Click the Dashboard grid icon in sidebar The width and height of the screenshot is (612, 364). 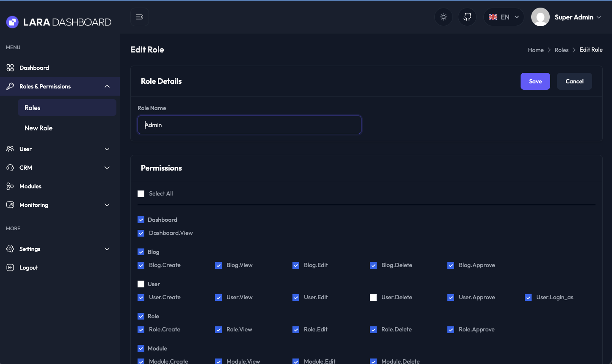(x=10, y=68)
